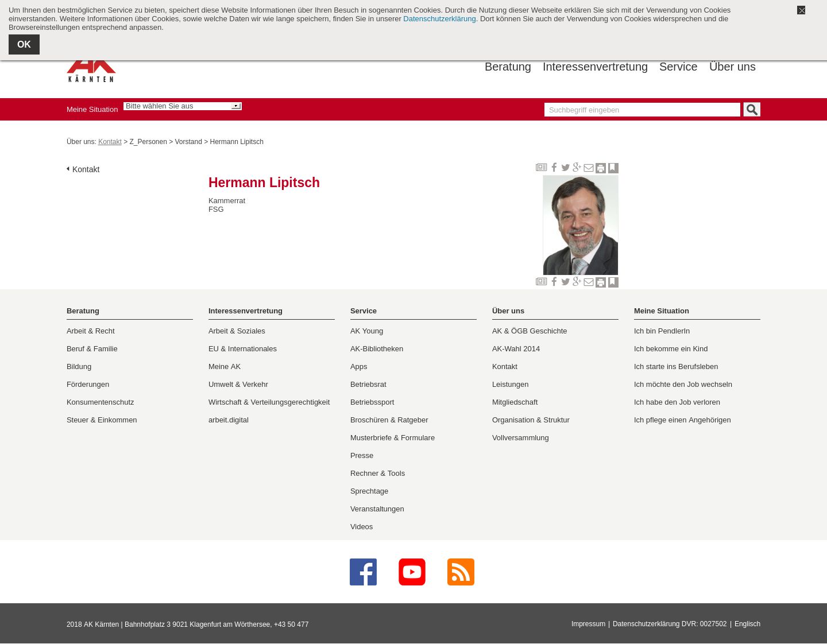Open Sprechtage footer link
The image size is (827, 644).
pos(369,491)
